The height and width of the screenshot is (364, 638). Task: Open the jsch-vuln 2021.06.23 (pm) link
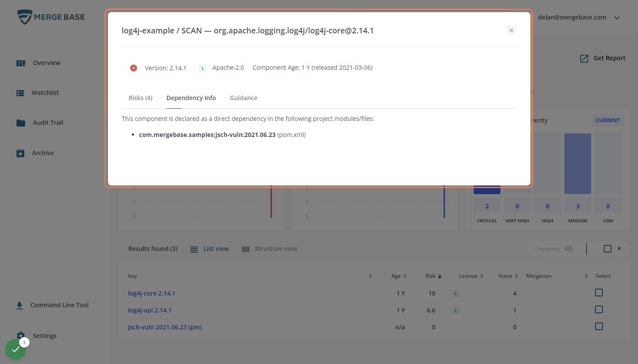pyautogui.click(x=165, y=327)
